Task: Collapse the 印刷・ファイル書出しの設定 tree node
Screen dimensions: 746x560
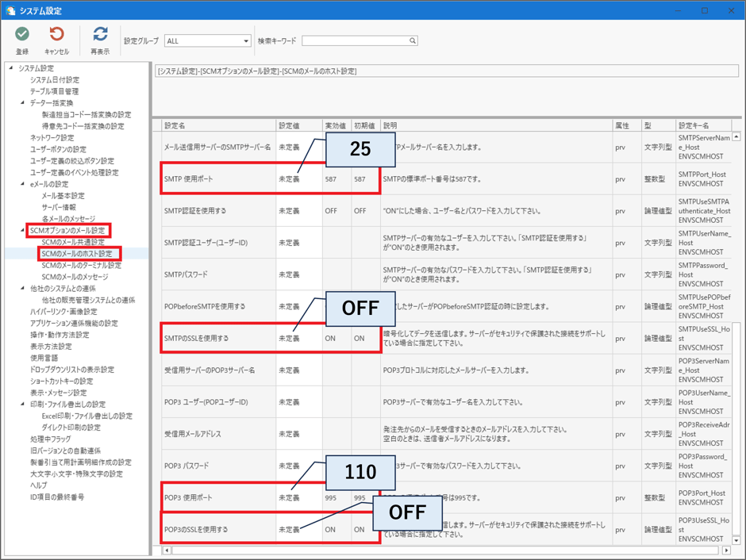Action: (22, 405)
